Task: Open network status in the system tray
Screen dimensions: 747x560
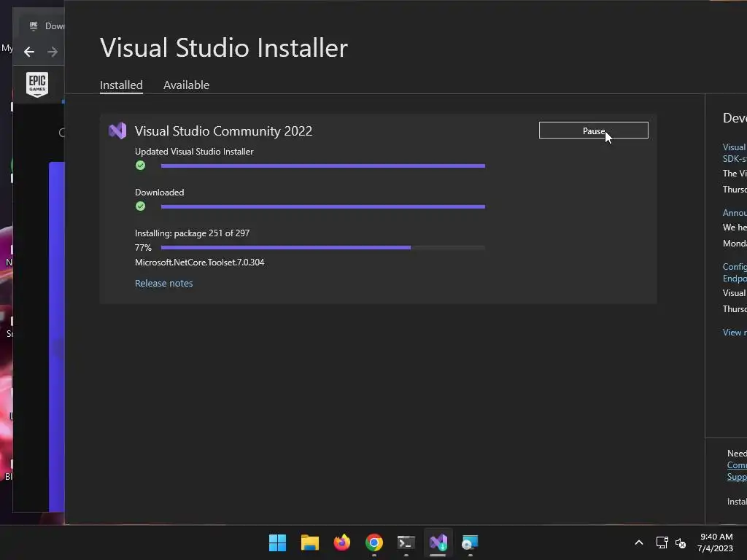Action: [x=662, y=542]
